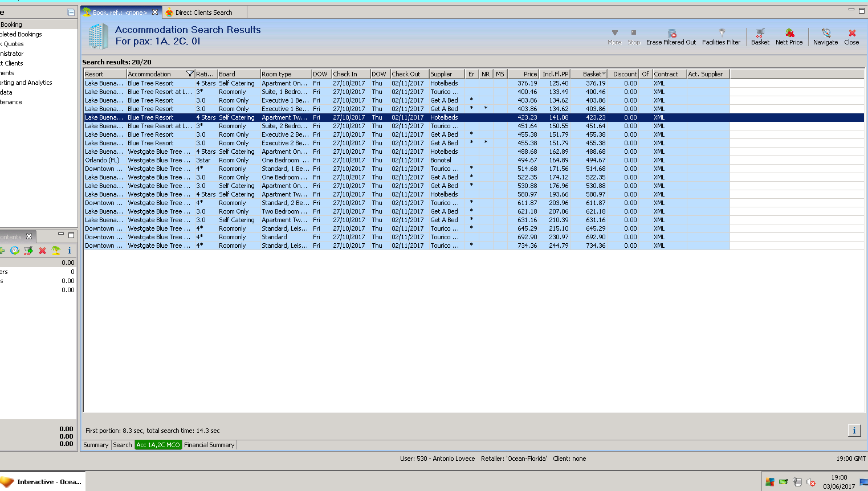Click the red X delete icon in contents panel
868x491 pixels.
pos(42,251)
